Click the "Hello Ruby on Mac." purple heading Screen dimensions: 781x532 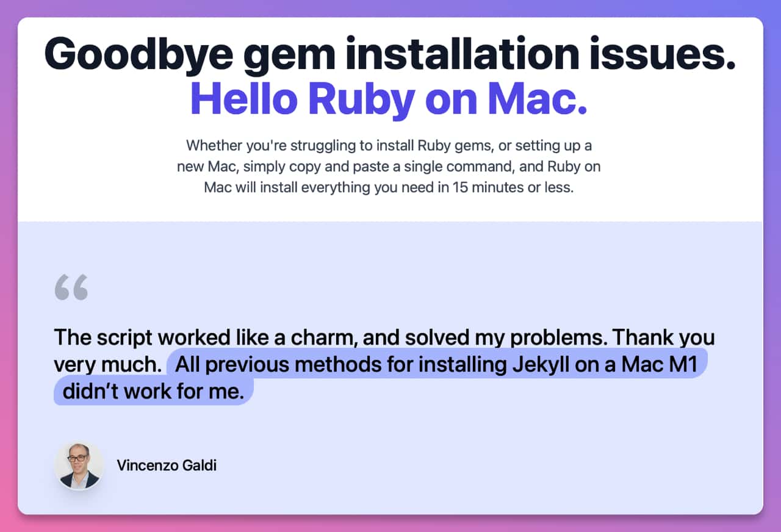coord(389,98)
